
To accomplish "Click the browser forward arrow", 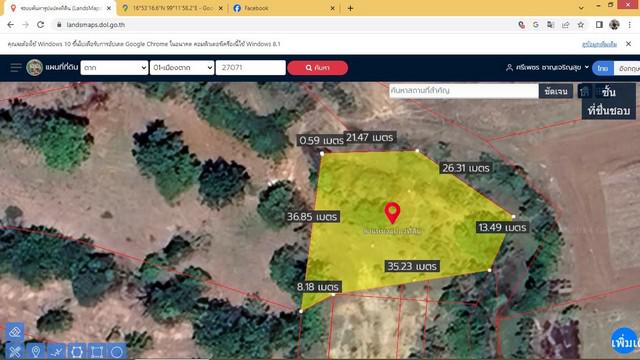I will point(25,24).
